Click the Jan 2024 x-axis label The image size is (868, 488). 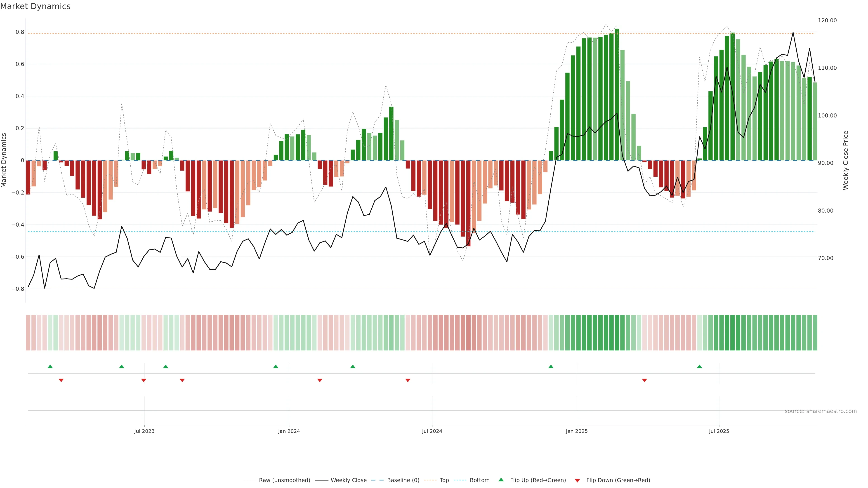click(289, 431)
